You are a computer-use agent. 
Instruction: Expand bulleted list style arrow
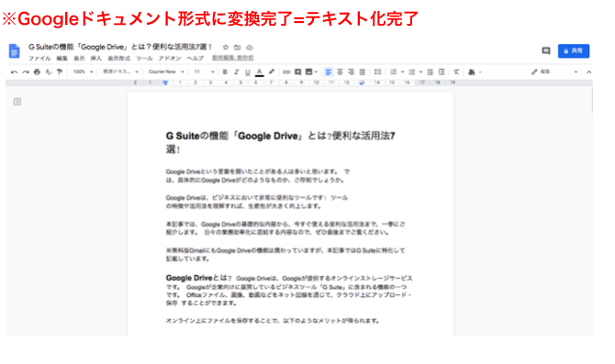coord(420,72)
